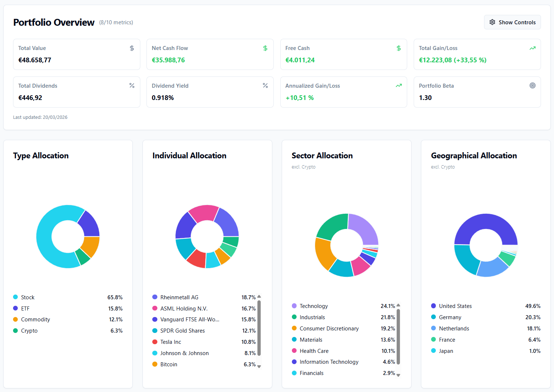This screenshot has width=554, height=392.
Task: Select the ETF legend entry
Action: coord(68,308)
